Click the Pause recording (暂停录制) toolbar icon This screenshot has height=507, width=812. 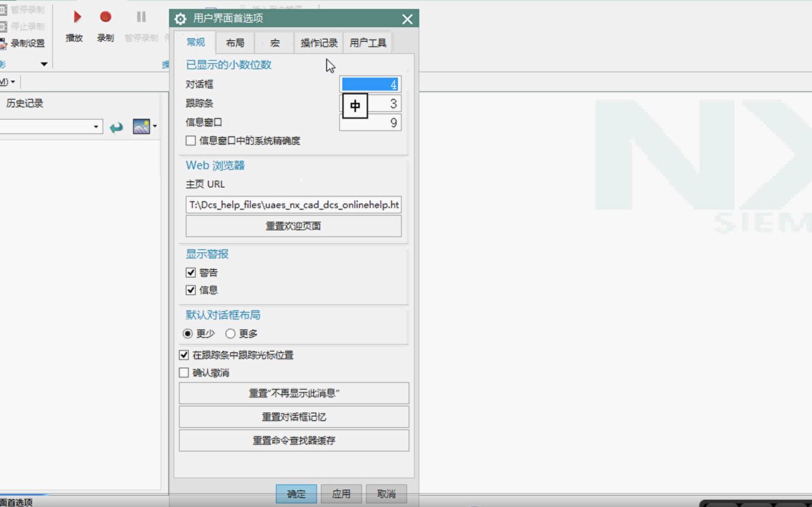pos(141,17)
